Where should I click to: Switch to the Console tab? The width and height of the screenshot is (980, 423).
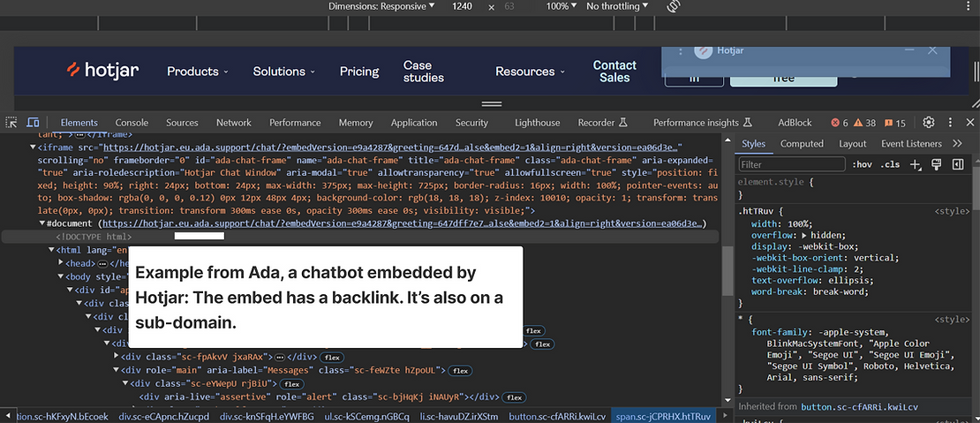pyautogui.click(x=132, y=123)
